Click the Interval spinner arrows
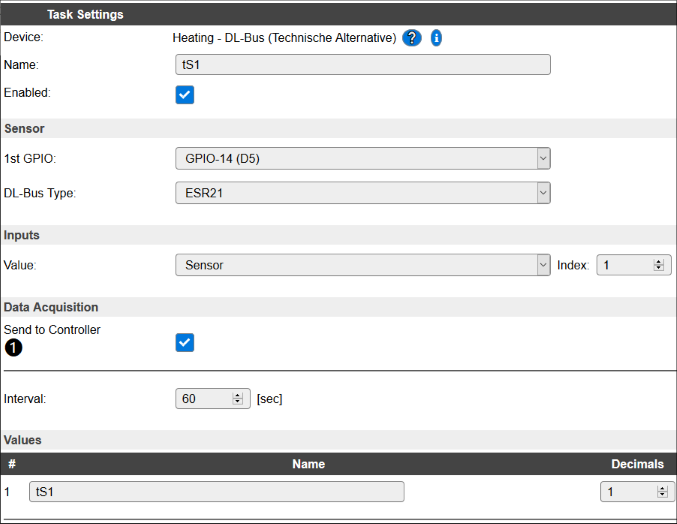 click(237, 398)
